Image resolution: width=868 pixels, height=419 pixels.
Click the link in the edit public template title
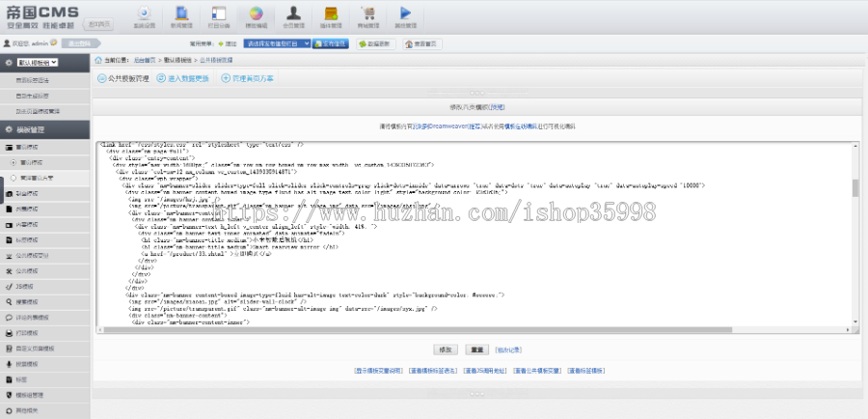[x=498, y=107]
